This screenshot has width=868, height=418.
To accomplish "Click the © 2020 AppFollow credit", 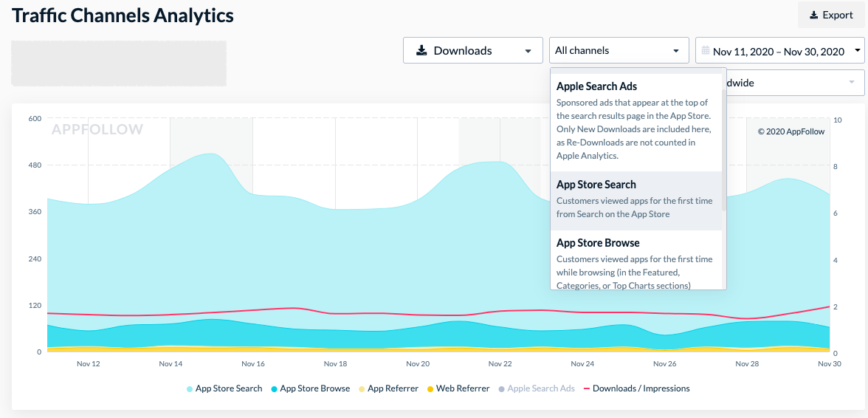I will [791, 131].
